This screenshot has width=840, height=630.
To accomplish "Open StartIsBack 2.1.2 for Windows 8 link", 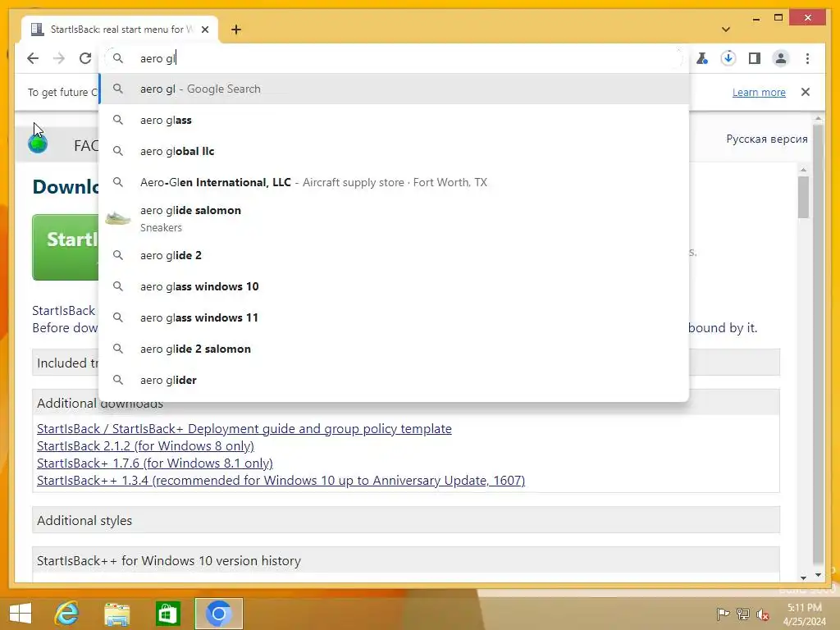I will [x=145, y=445].
